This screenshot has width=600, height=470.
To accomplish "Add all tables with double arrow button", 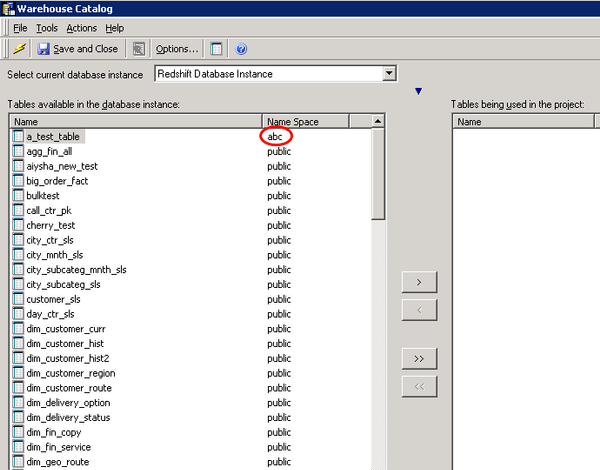I will (x=419, y=359).
